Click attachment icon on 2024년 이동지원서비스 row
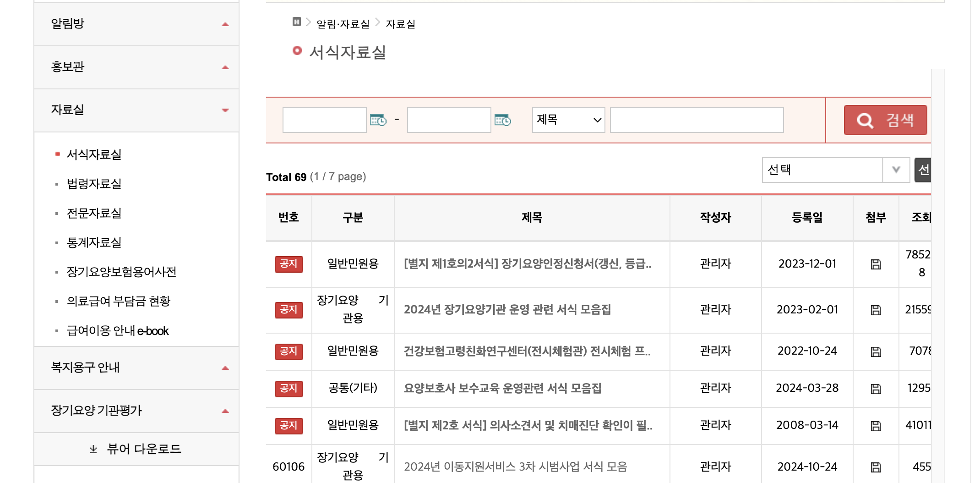The width and height of the screenshot is (980, 483). [x=876, y=467]
